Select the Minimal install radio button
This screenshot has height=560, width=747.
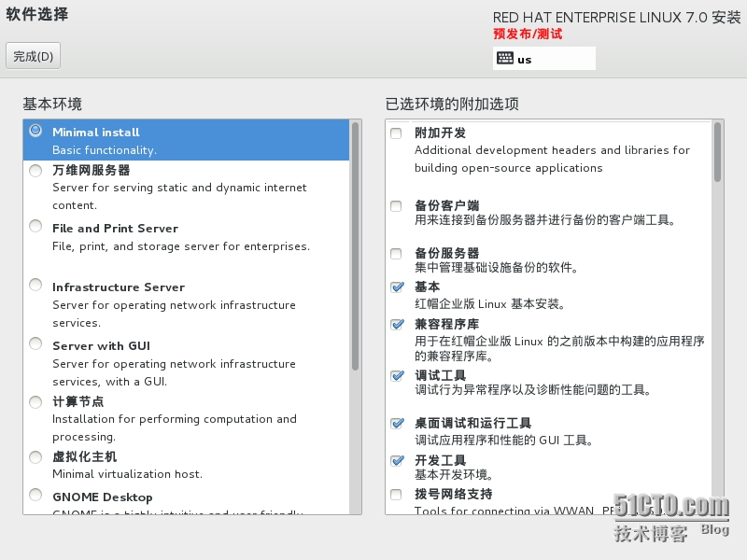[35, 131]
